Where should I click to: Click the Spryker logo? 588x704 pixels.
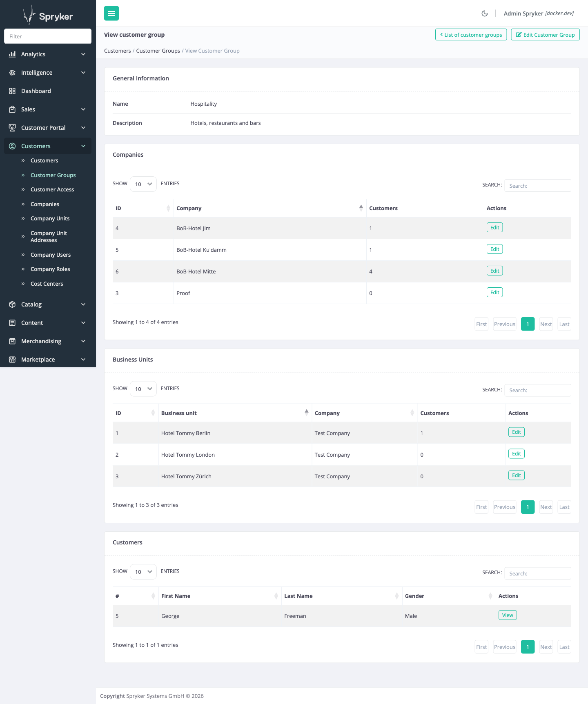click(48, 15)
